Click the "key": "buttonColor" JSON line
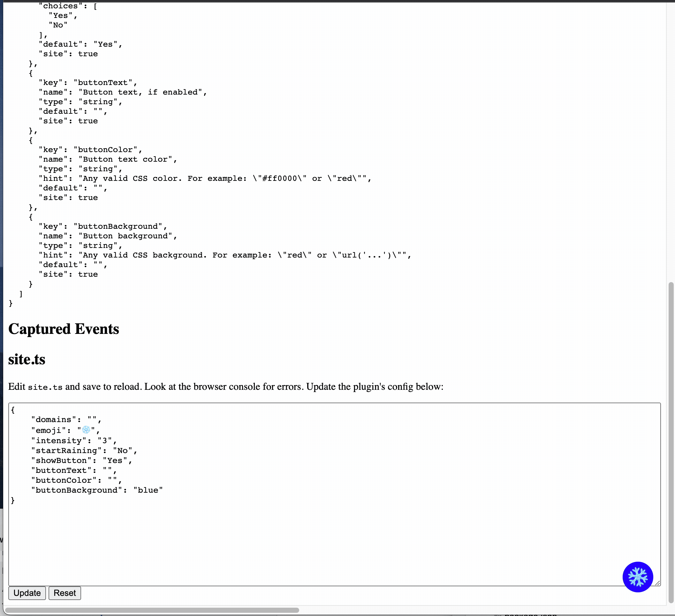 click(90, 150)
